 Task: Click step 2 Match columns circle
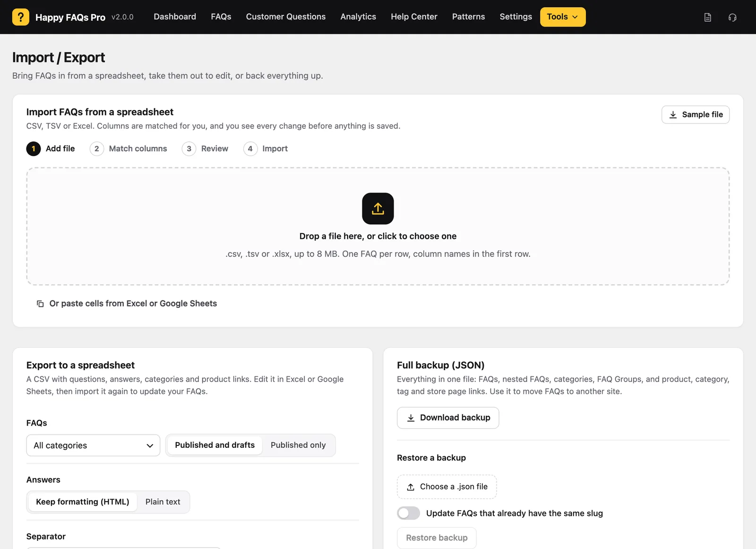pos(97,148)
